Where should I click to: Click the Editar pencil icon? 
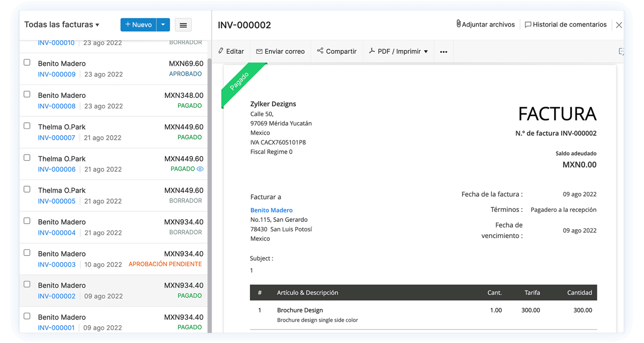click(221, 51)
